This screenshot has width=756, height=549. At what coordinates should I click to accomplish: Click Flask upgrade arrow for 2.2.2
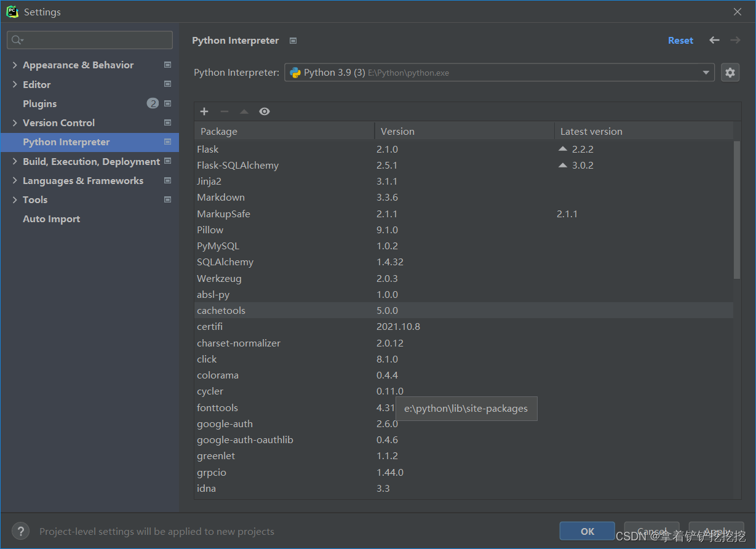coord(562,149)
